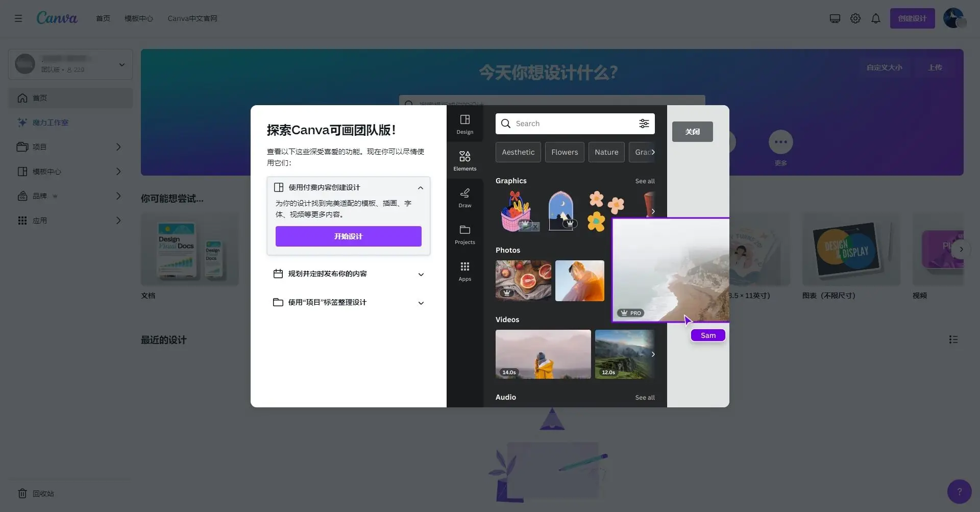Go to 项目 in left sidebar
The image size is (980, 512).
pos(70,147)
